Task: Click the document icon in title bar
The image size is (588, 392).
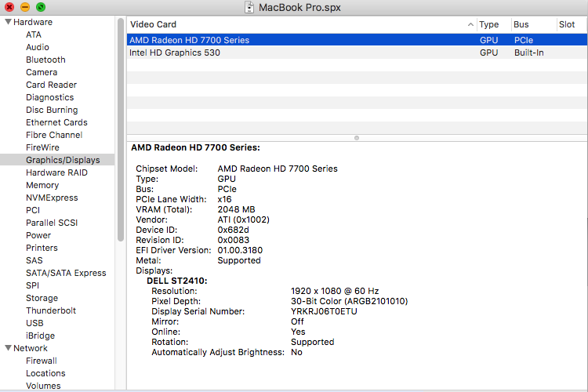Action: [250, 7]
